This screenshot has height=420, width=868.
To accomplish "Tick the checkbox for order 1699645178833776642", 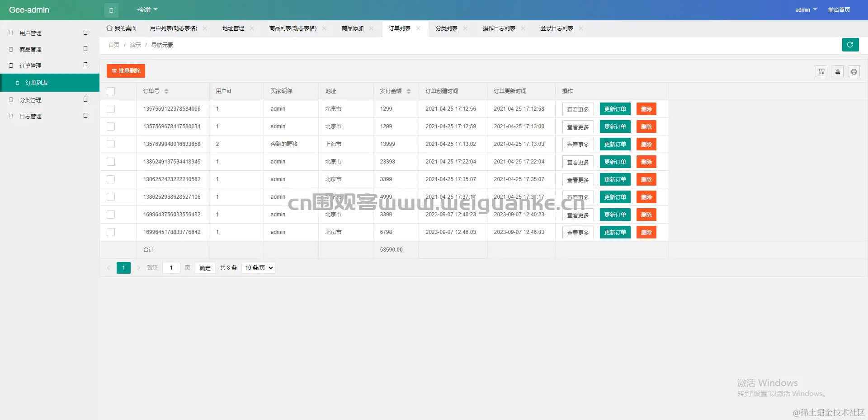I will click(x=111, y=232).
